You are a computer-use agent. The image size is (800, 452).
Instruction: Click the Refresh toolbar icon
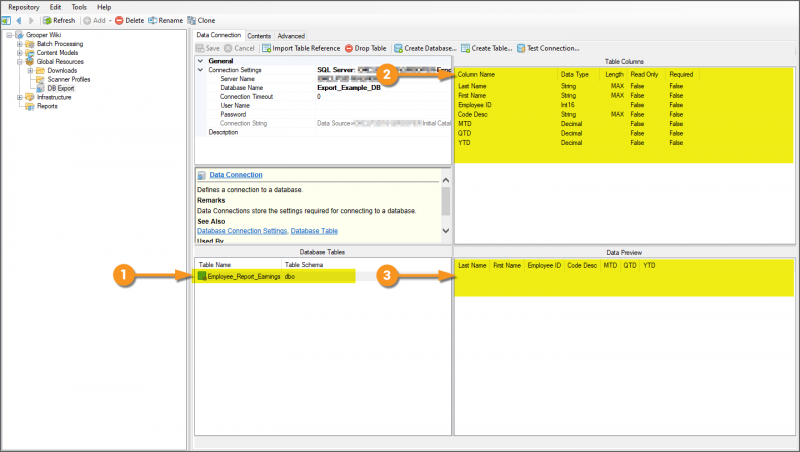pyautogui.click(x=47, y=20)
